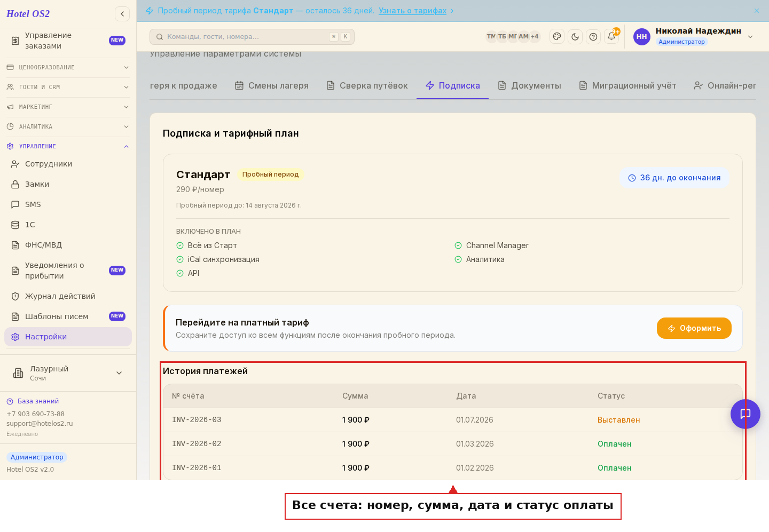
Task: Click the Выставлен status
Action: tap(618, 420)
